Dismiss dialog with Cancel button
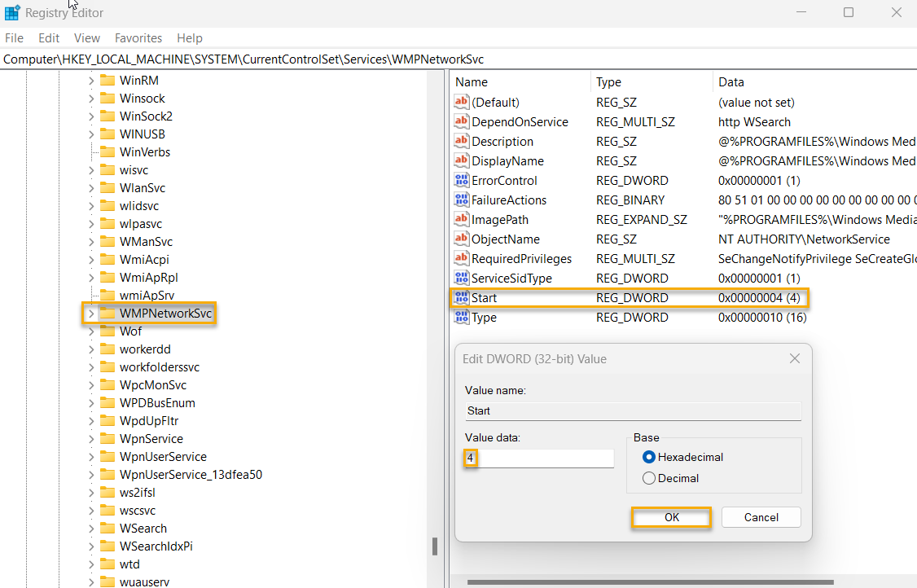 [761, 516]
